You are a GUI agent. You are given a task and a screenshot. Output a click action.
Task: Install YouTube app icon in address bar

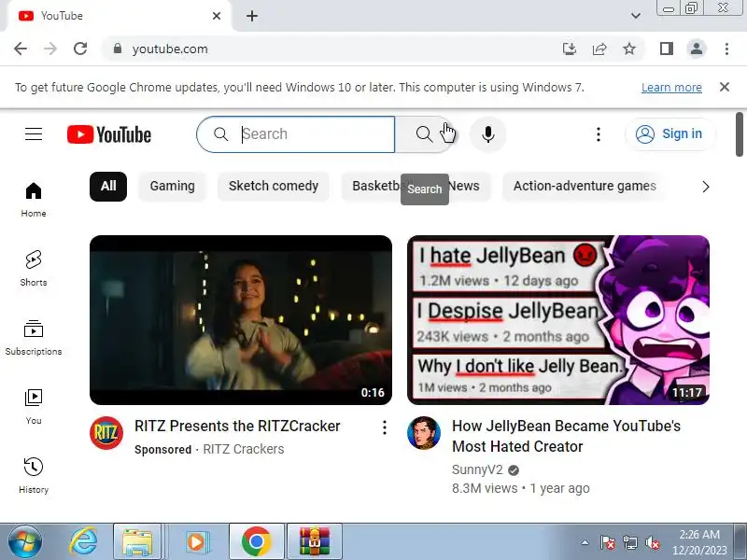570,49
